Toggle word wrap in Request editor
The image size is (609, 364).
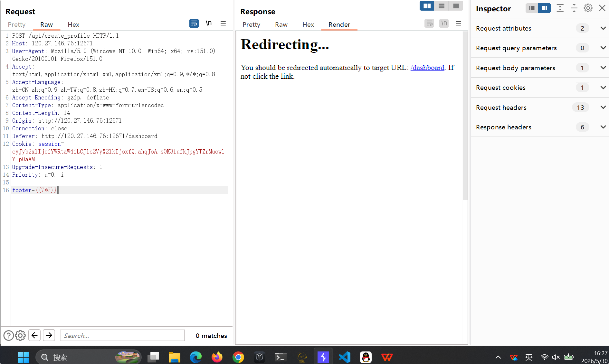click(194, 23)
